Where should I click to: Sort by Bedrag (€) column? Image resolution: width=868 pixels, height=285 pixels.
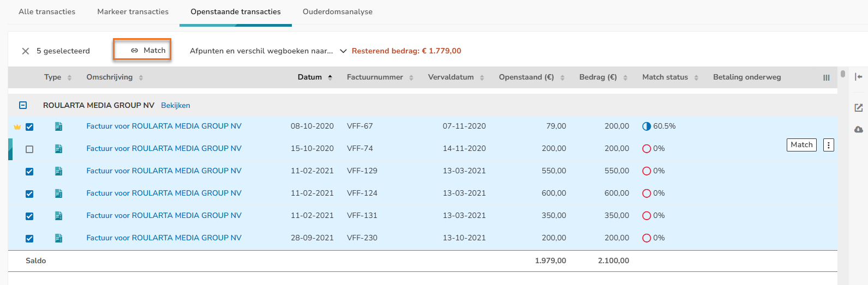[603, 77]
